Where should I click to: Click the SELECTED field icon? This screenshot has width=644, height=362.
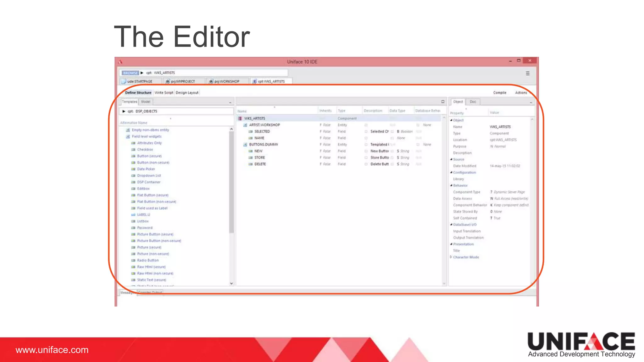point(251,132)
